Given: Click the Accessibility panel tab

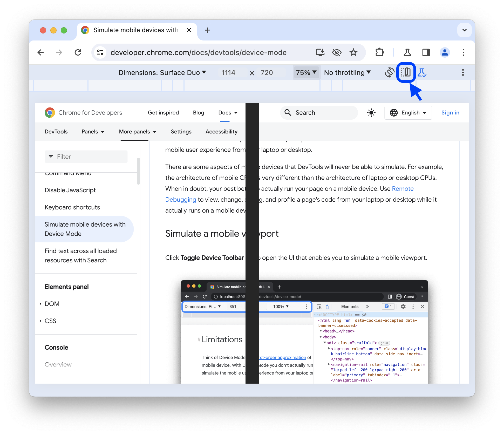Looking at the screenshot, I should pyautogui.click(x=222, y=132).
